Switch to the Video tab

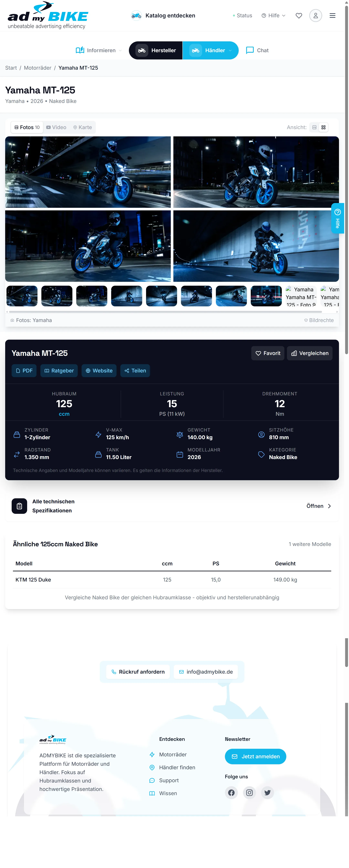point(56,127)
